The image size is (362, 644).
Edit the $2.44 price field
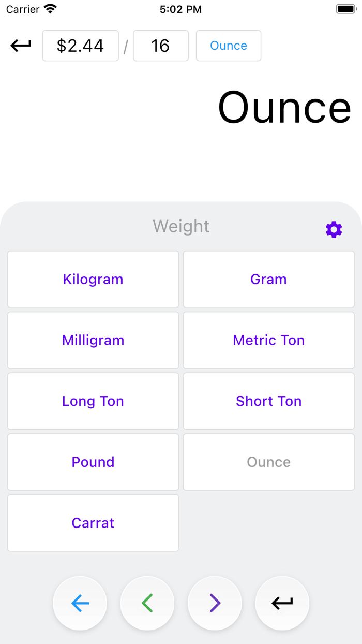pos(80,46)
